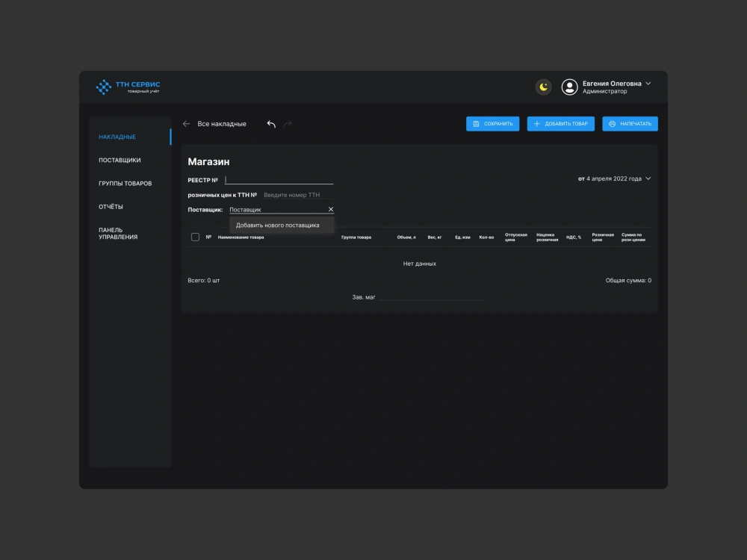Click the Всего: 0 шт text
The height and width of the screenshot is (560, 747).
[x=203, y=281]
